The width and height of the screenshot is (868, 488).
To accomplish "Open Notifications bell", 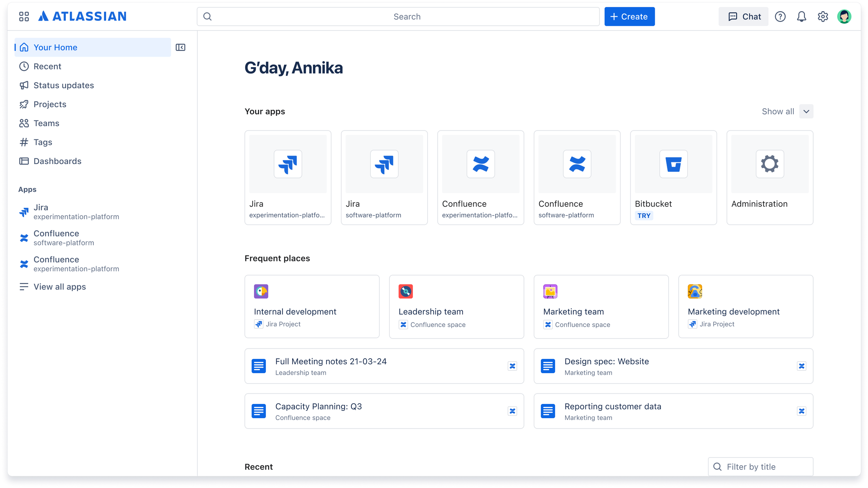I will pos(802,16).
